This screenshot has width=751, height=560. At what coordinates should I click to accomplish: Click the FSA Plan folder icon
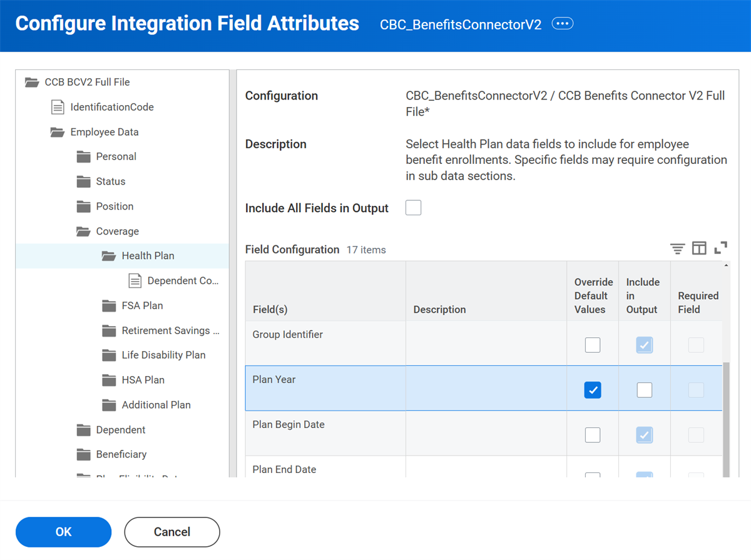110,306
